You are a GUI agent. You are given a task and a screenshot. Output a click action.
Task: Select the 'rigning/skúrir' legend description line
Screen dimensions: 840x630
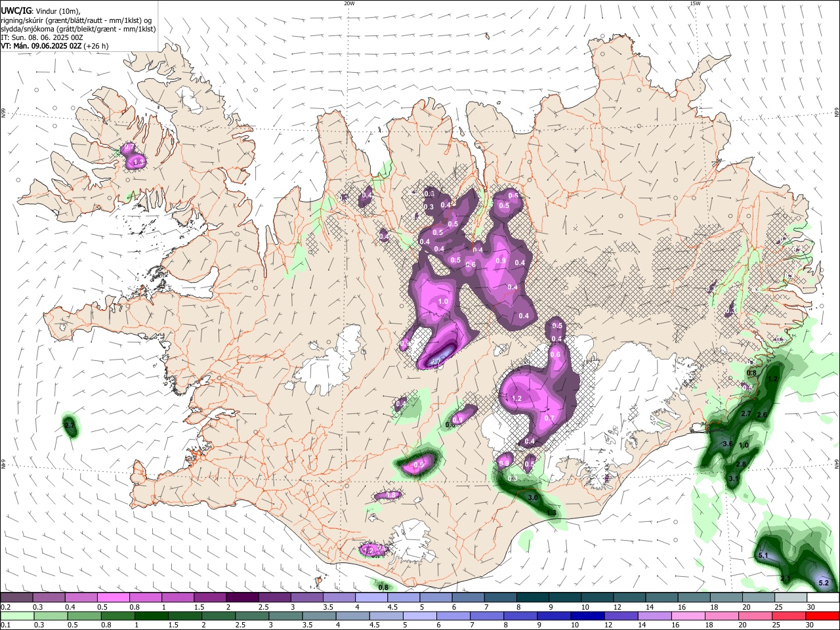tap(76, 20)
